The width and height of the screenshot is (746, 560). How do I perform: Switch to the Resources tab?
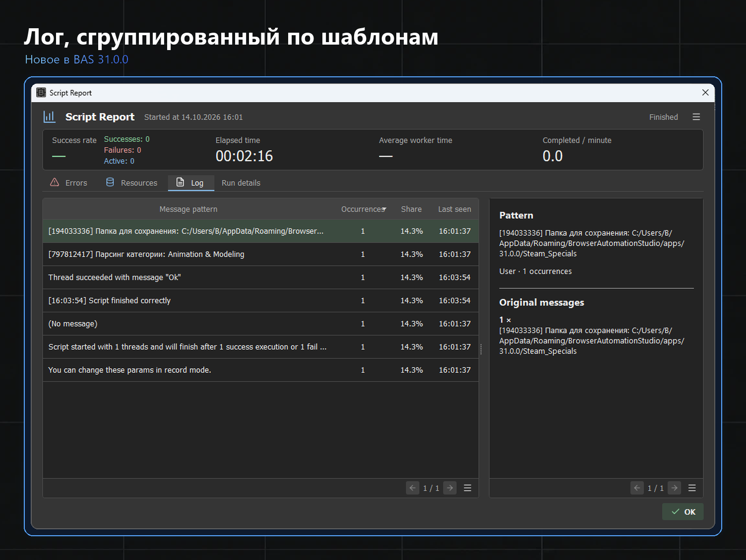click(x=132, y=183)
